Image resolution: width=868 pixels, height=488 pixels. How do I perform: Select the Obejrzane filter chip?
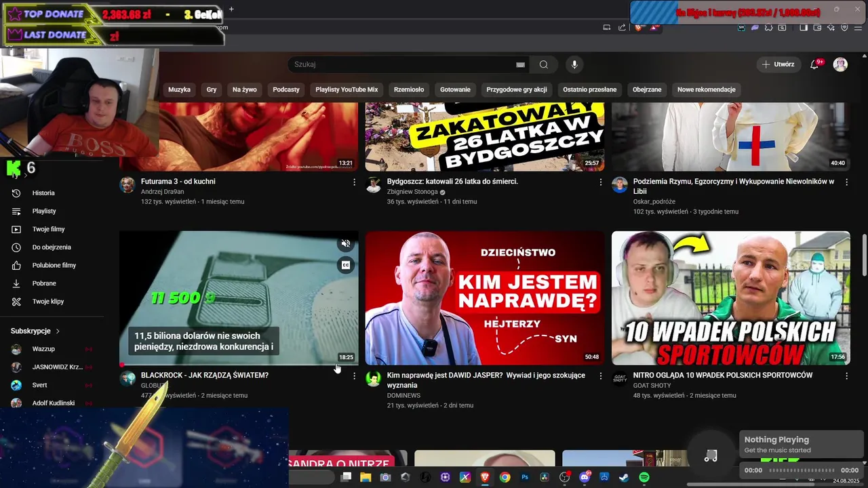pyautogui.click(x=647, y=89)
